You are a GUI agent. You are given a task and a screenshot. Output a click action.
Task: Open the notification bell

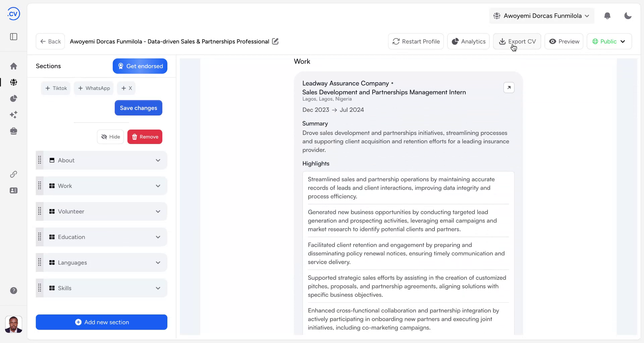(607, 16)
